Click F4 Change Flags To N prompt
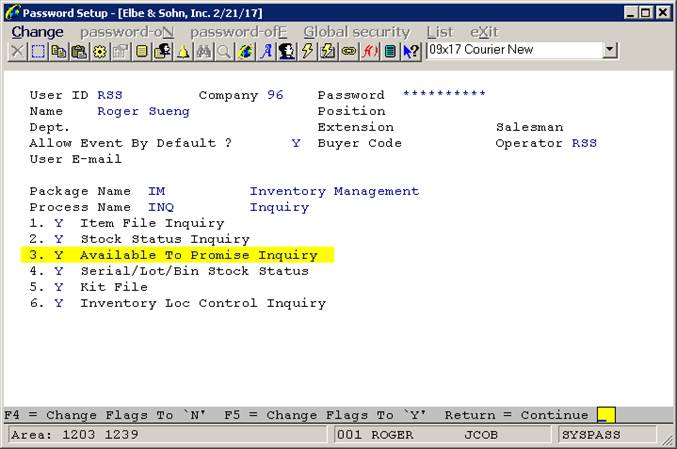 [x=105, y=415]
